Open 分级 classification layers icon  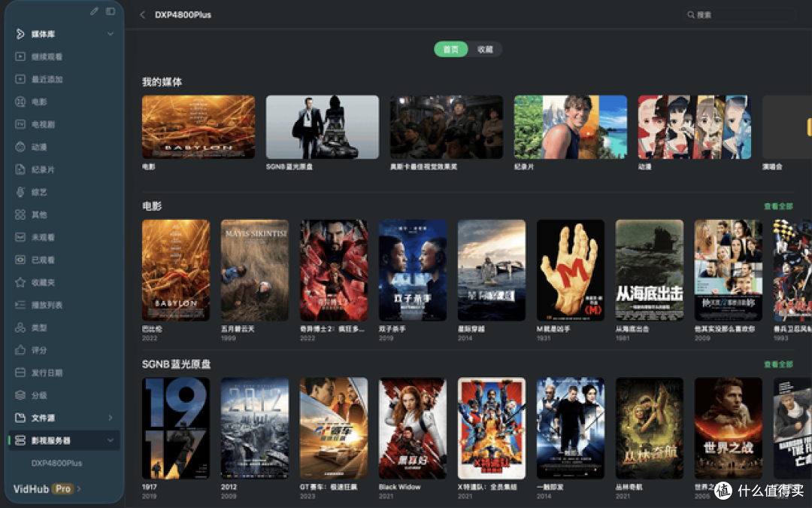click(x=20, y=395)
